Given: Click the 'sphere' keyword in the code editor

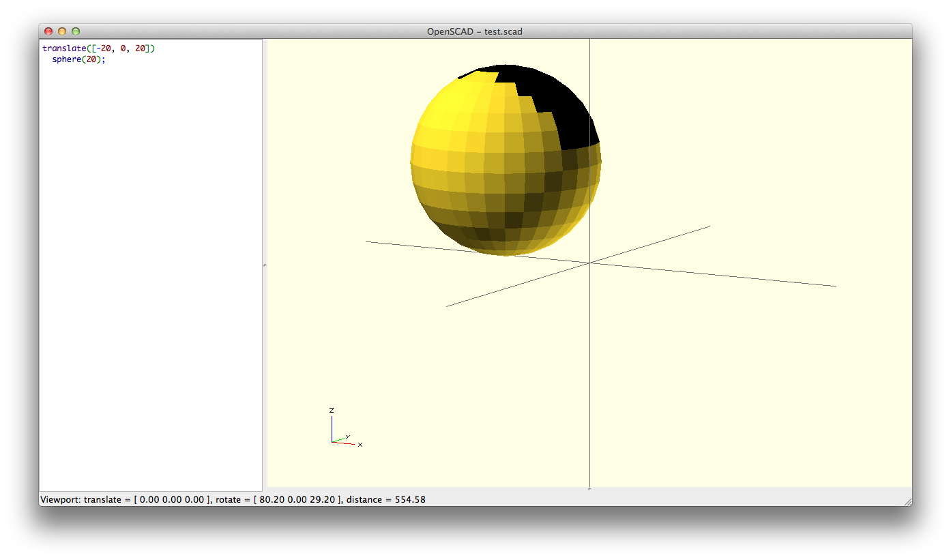Looking at the screenshot, I should 66,59.
